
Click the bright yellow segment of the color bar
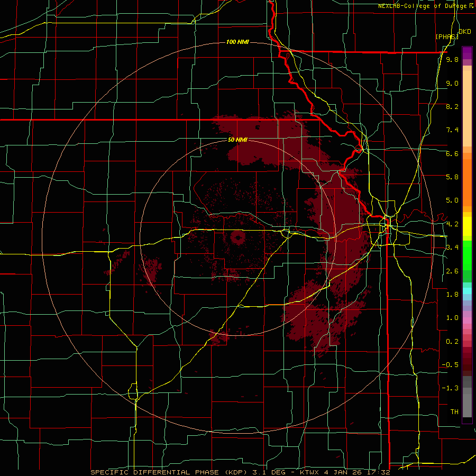[467, 226]
